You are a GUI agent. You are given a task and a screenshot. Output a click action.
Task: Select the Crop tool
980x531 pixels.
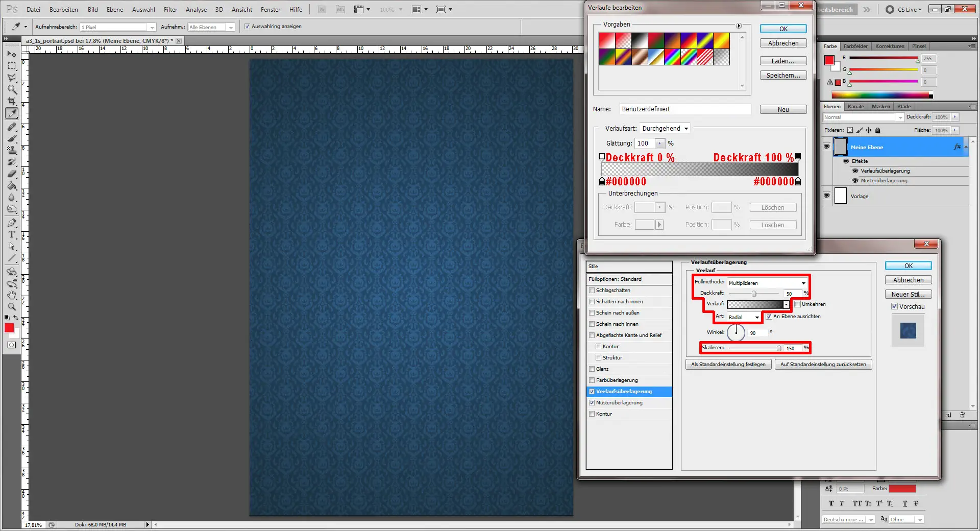[11, 101]
